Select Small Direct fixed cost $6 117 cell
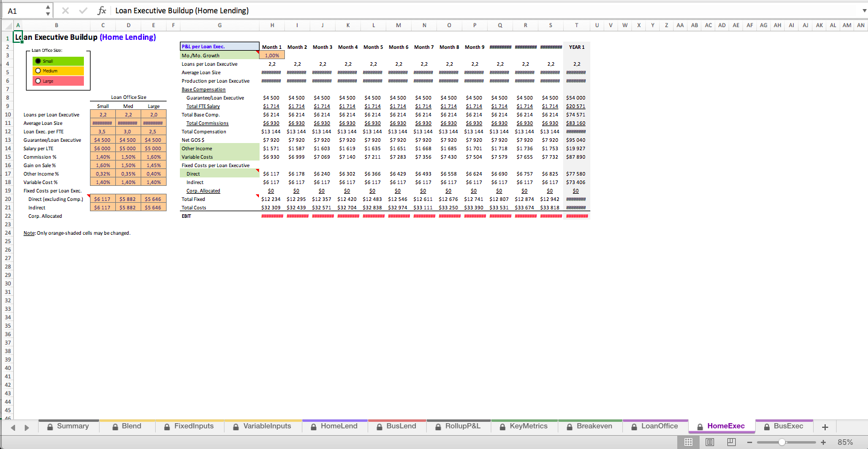This screenshot has width=868, height=449. click(x=103, y=199)
